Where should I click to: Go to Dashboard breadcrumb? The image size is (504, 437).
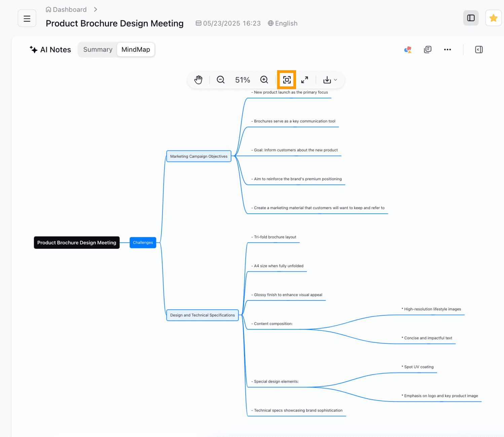(66, 9)
